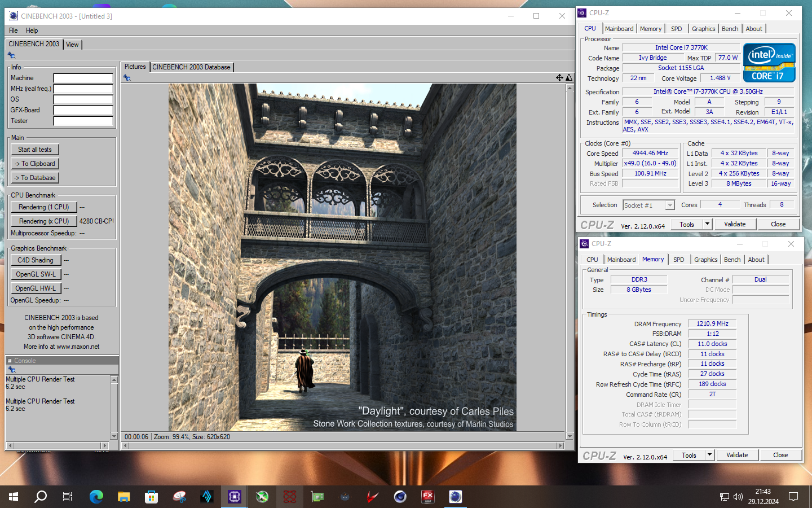Screen dimensions: 812x508
Task: Run the C4D Shading benchmark
Action: click(36, 260)
